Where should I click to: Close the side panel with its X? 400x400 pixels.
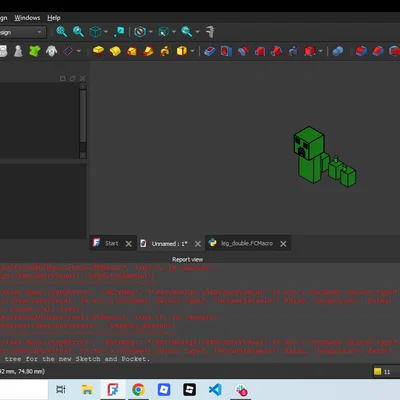[x=82, y=78]
